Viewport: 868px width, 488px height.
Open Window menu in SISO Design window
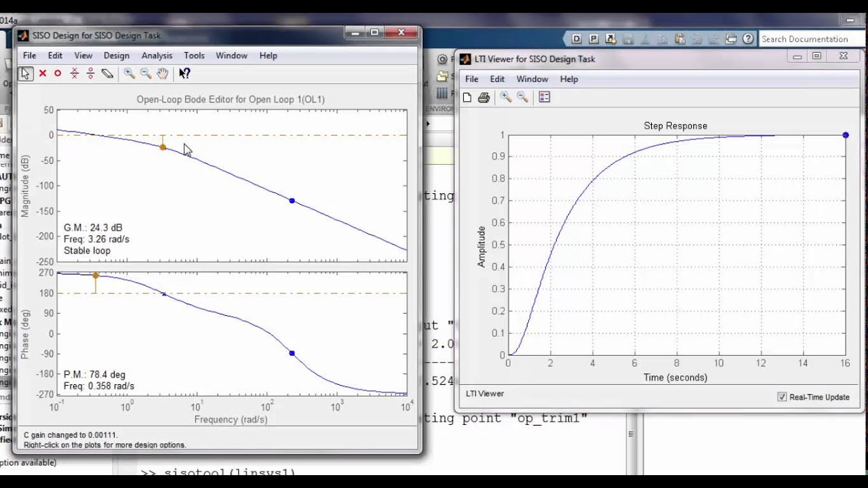point(232,56)
